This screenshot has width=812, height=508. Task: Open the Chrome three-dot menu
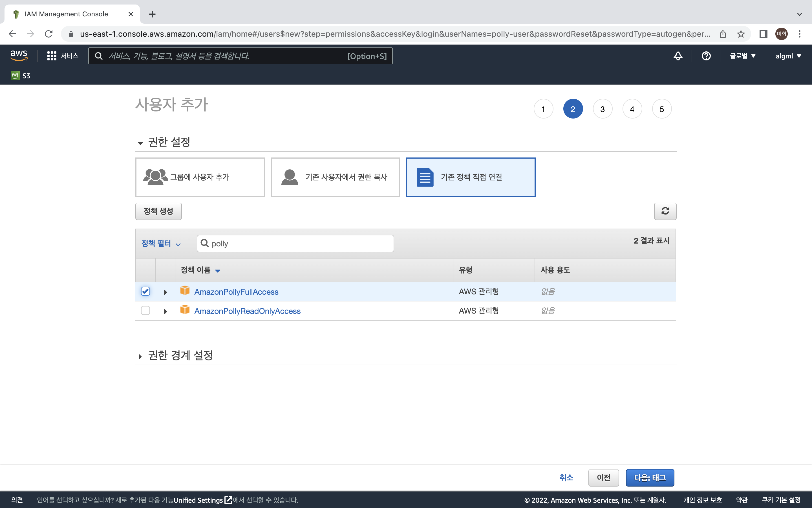coord(800,34)
